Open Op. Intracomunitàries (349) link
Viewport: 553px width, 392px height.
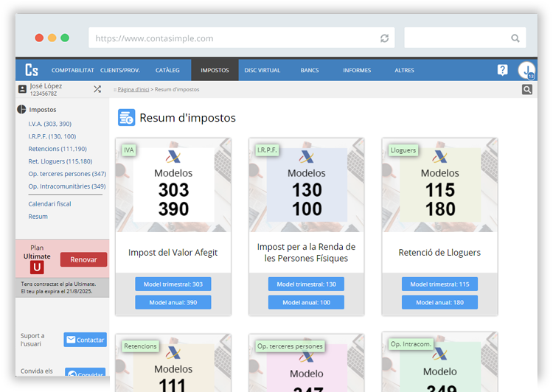[x=67, y=186]
